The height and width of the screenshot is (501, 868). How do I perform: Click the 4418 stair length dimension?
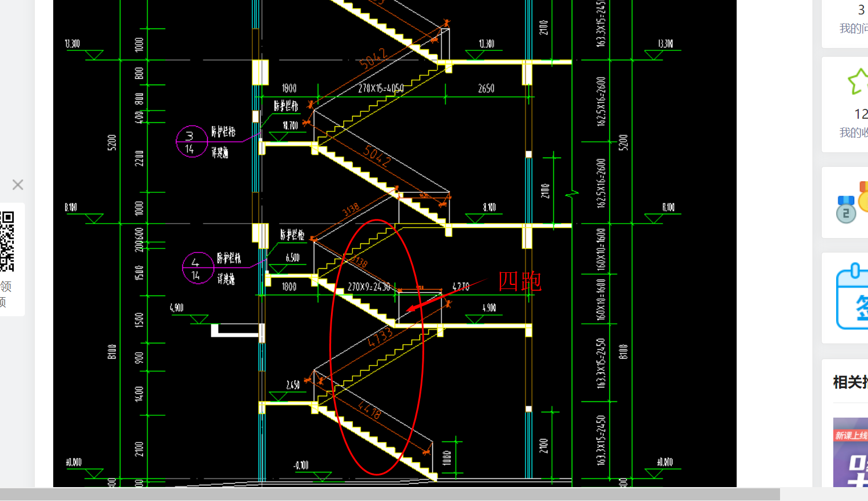tap(369, 409)
